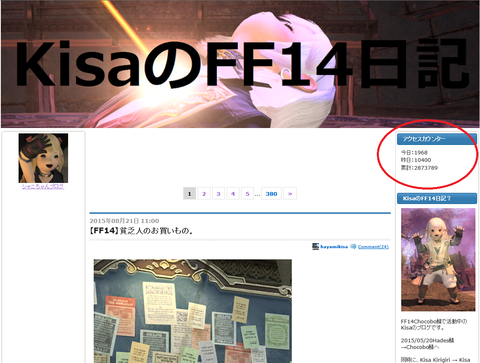The image size is (480, 363).
Task: Go to page 4
Action: [x=233, y=194]
